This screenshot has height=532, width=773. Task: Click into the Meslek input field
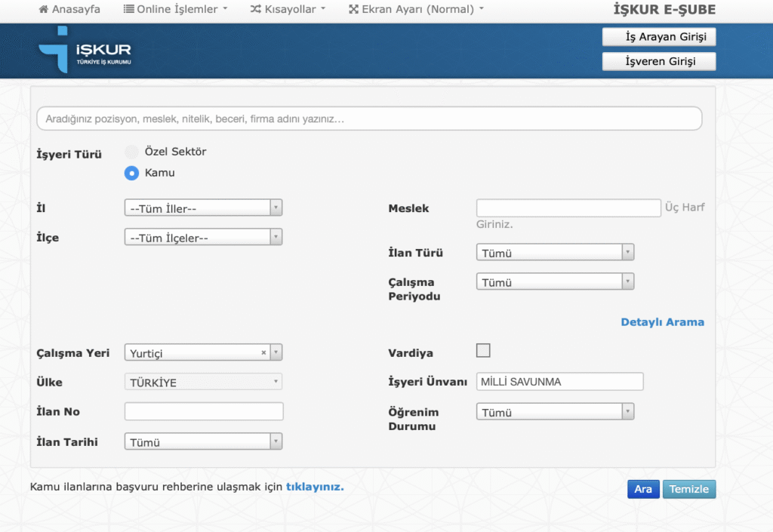(568, 208)
